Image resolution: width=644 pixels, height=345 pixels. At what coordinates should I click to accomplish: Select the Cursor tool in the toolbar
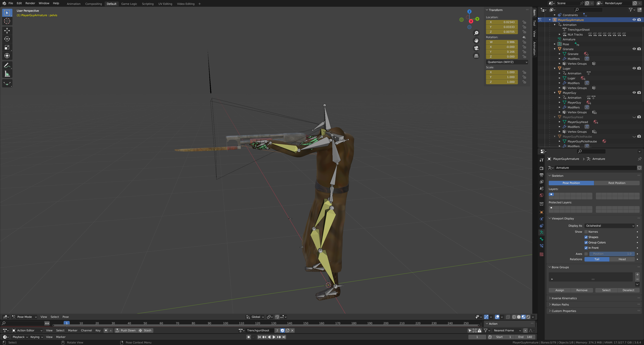pos(7,21)
